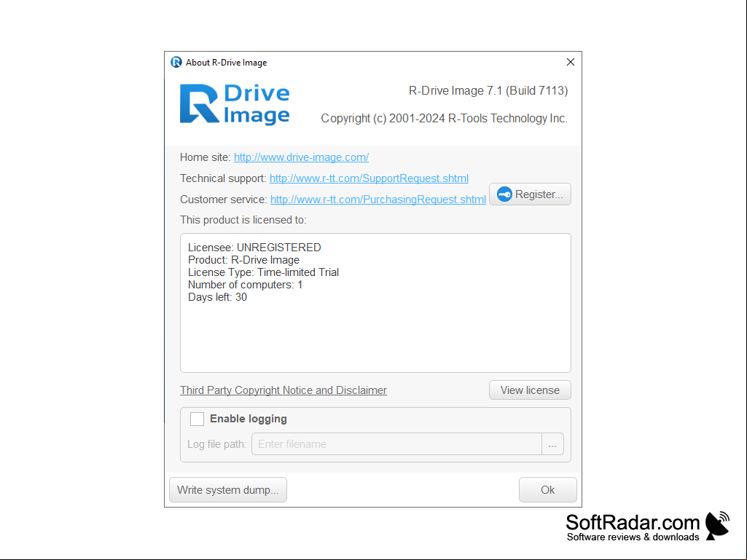Click the 'Technical support:' label

223,178
